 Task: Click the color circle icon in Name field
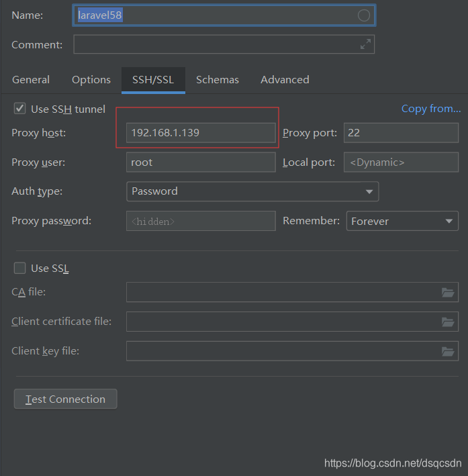click(363, 15)
